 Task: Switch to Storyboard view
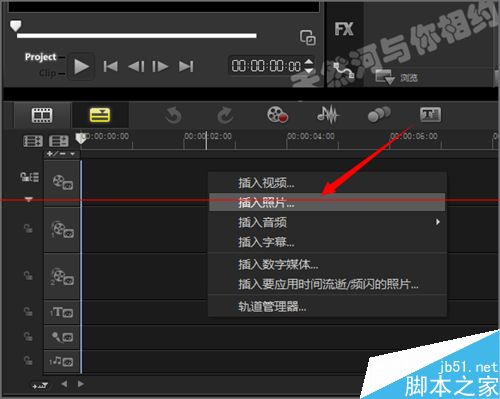click(42, 115)
